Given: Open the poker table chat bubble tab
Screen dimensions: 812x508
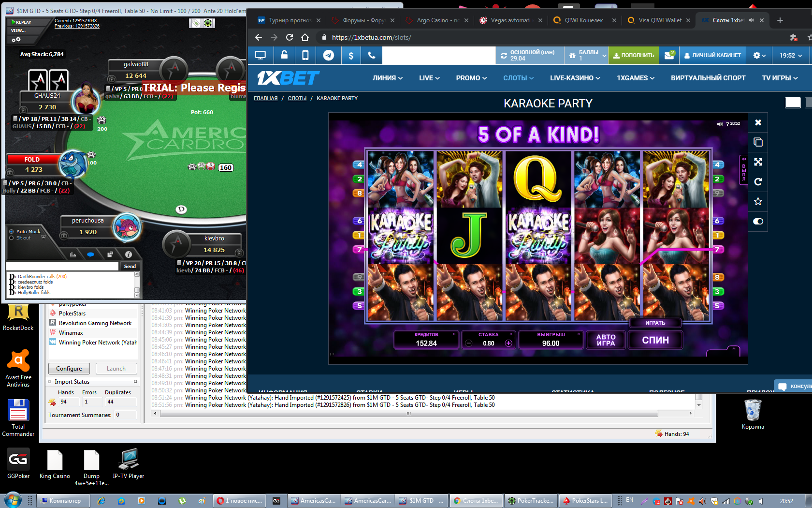Looking at the screenshot, I should click(90, 254).
